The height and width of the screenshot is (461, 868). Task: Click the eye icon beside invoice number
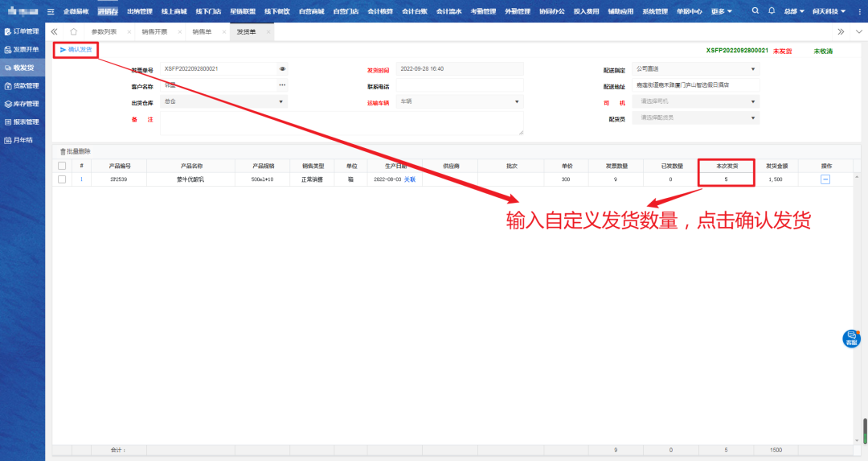pos(282,69)
